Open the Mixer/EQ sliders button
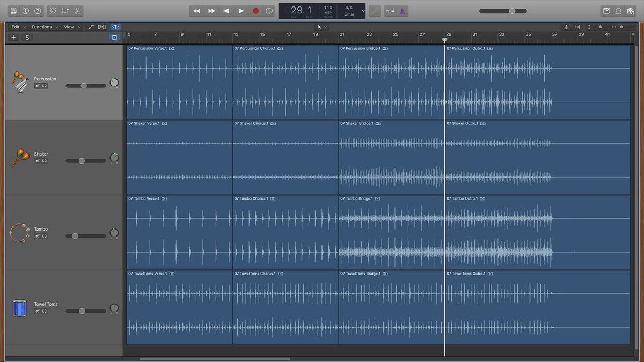644x362 pixels. click(65, 11)
